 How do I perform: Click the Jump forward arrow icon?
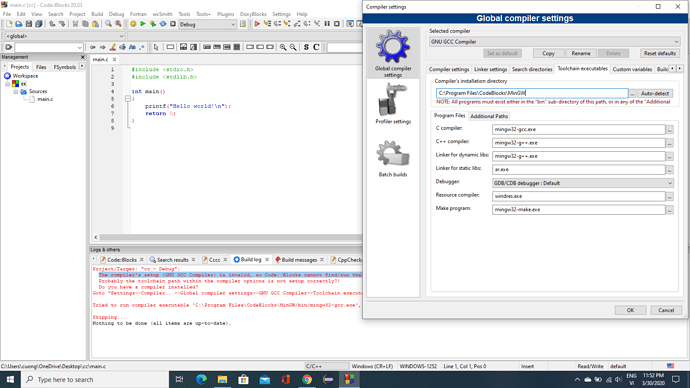(103, 47)
